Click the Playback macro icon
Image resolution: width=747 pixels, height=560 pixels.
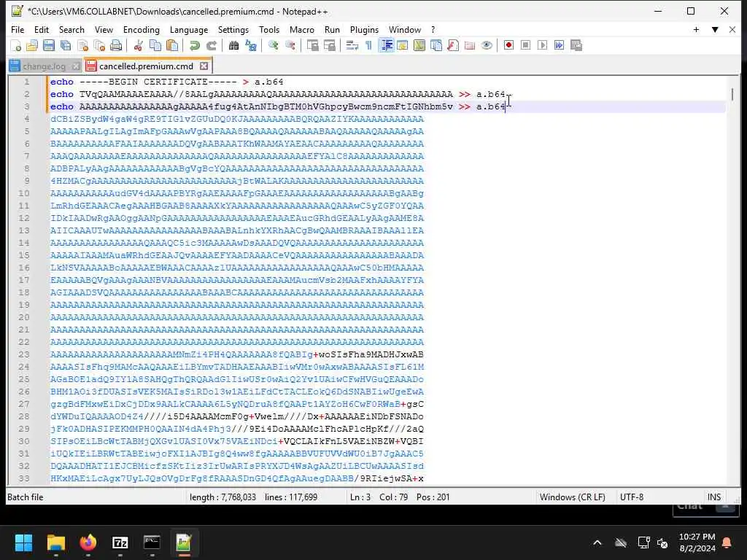tap(542, 45)
